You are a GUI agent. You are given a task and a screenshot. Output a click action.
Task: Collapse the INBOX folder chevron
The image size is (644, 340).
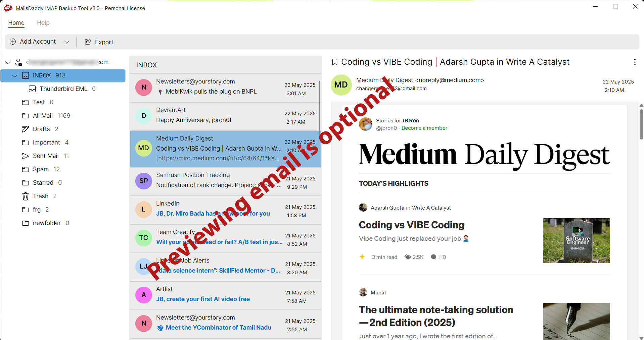pos(14,76)
